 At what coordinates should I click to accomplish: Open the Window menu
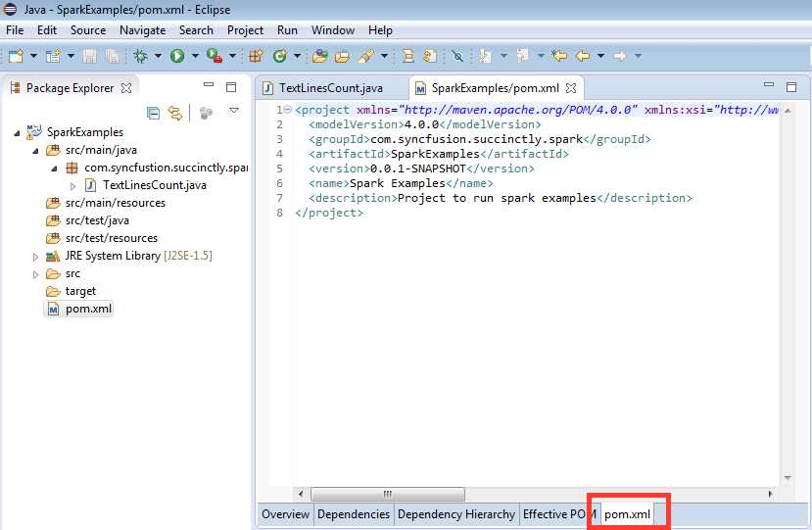point(332,30)
